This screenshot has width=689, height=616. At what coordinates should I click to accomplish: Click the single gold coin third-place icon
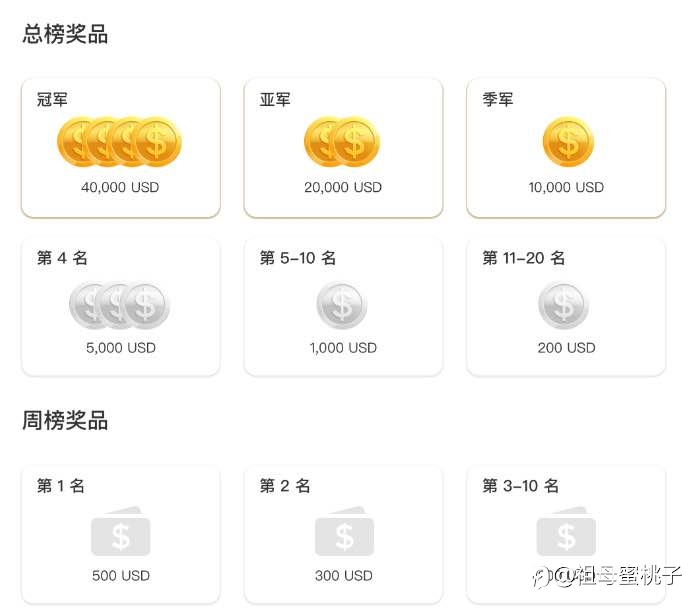click(568, 142)
